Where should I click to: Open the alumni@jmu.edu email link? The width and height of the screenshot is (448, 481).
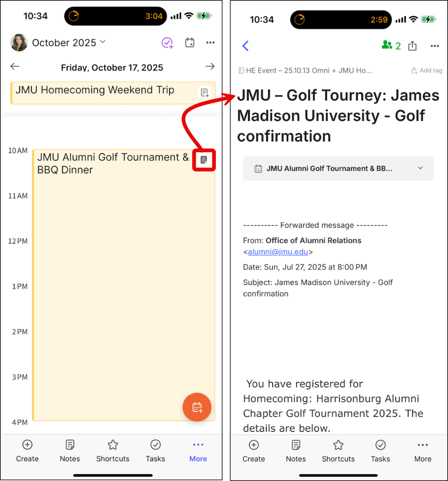click(x=278, y=252)
